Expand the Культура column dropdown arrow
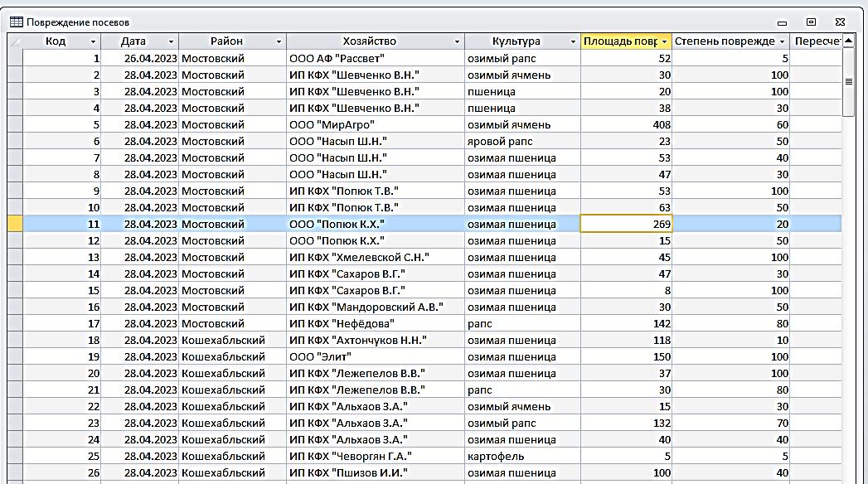This screenshot has height=484, width=868. tap(573, 41)
